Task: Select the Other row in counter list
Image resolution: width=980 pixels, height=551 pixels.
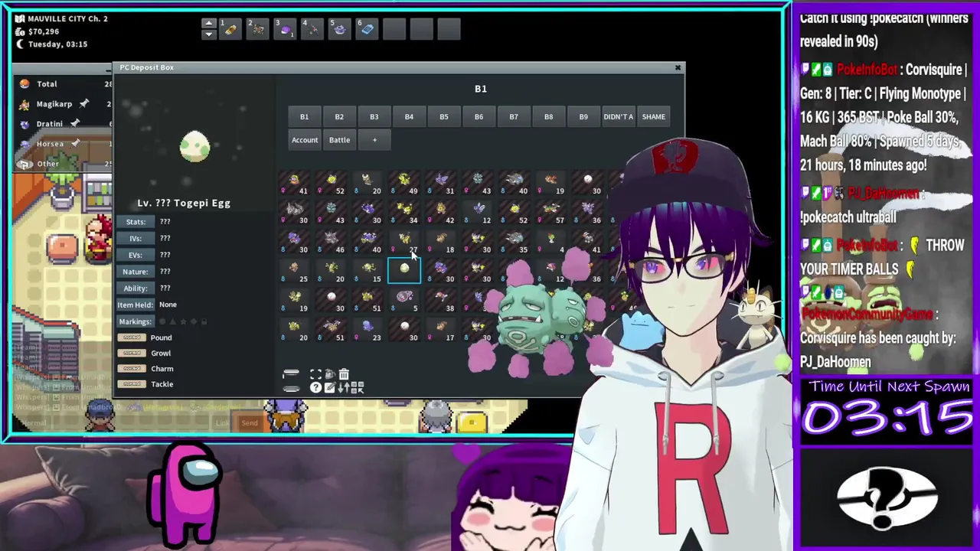Action: tap(64, 163)
